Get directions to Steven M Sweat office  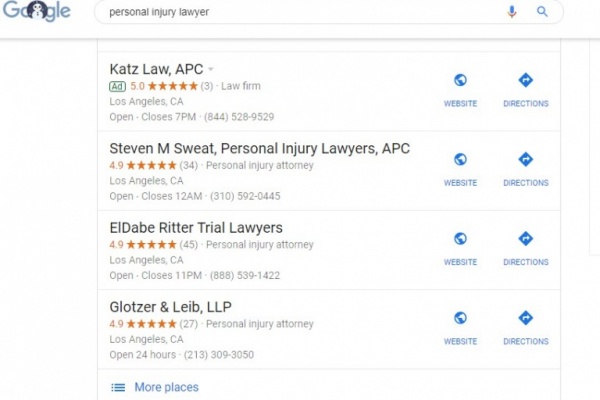[525, 160]
